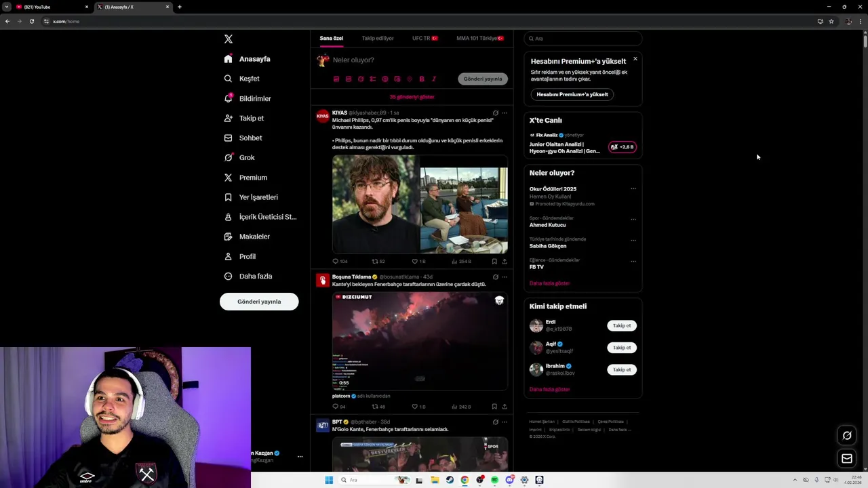
Task: Open floating Grok button
Action: point(847,436)
